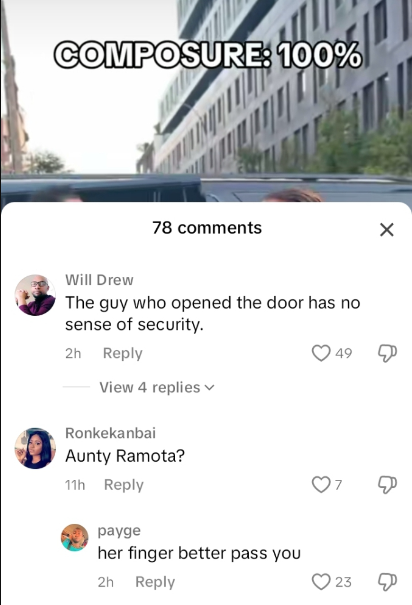Tap the video area above comments

point(206,100)
